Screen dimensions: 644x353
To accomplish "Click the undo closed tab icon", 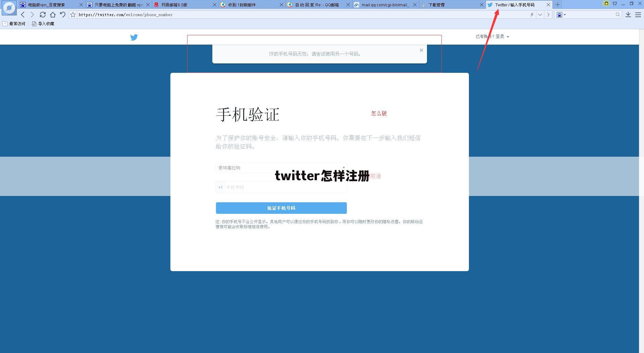I will (x=63, y=15).
